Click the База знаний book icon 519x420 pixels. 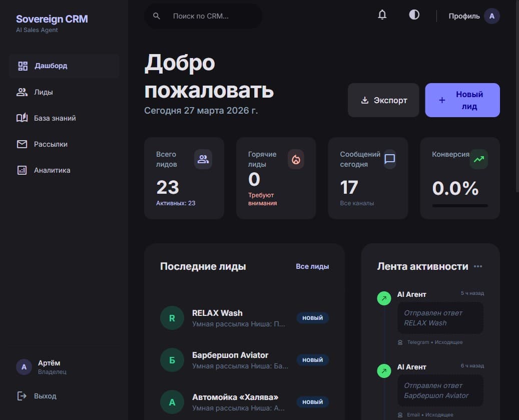point(22,118)
